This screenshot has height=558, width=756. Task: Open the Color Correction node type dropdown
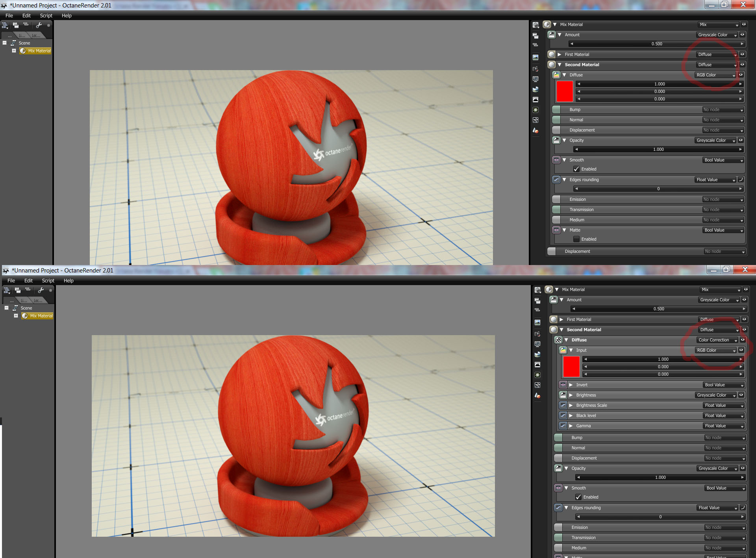(x=717, y=340)
